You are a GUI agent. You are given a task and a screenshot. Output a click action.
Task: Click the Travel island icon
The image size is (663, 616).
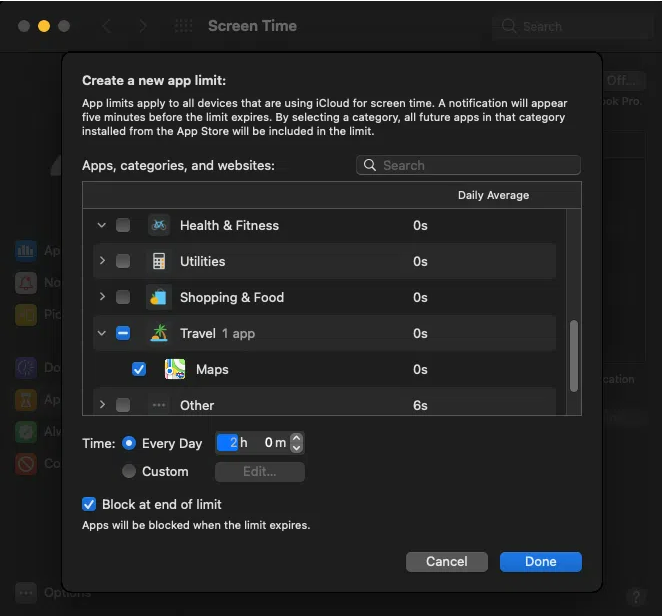pos(158,333)
